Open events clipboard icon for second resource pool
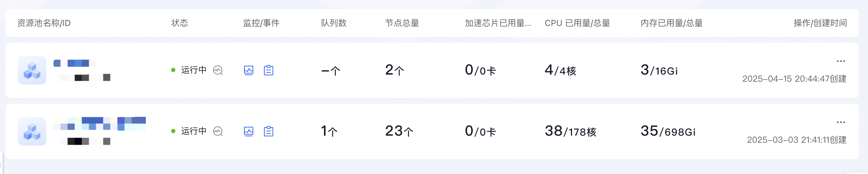The height and width of the screenshot is (174, 868). (x=269, y=131)
